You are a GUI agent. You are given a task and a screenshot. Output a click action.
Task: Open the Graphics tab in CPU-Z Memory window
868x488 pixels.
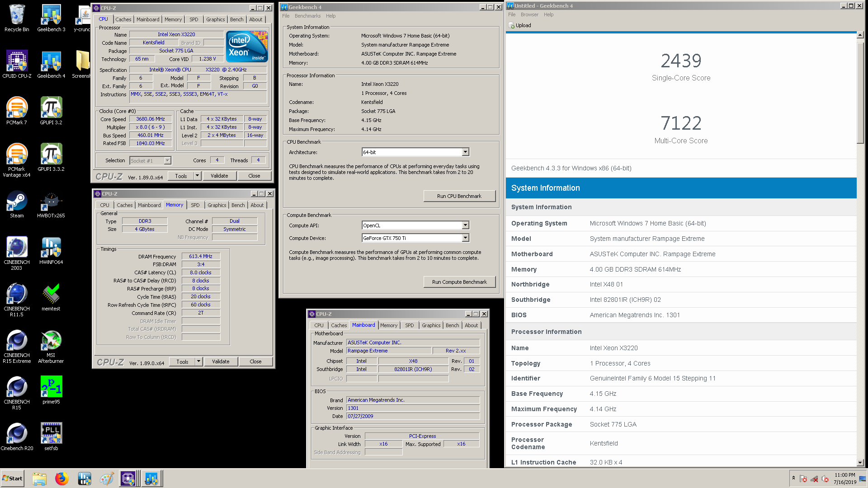[217, 205]
